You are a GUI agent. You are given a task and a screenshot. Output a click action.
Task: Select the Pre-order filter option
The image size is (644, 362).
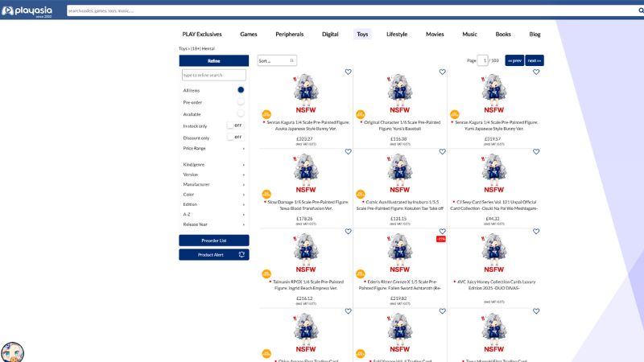pyautogui.click(x=241, y=101)
